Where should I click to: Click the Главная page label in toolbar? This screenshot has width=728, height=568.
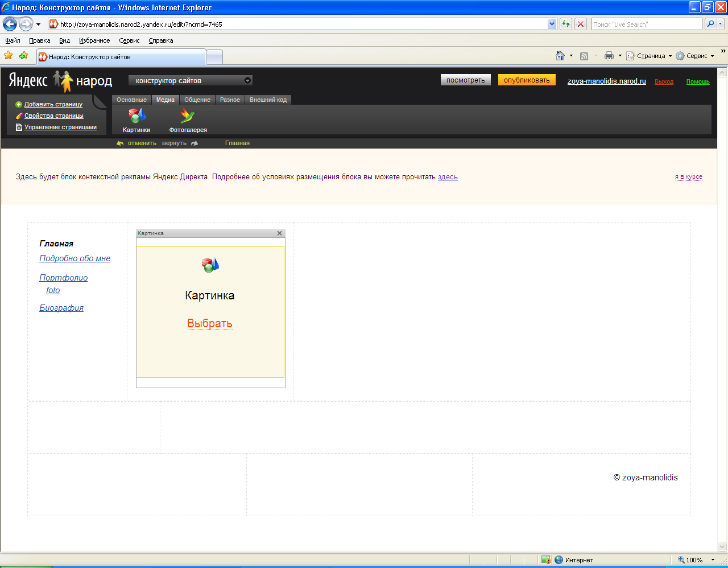pyautogui.click(x=237, y=143)
